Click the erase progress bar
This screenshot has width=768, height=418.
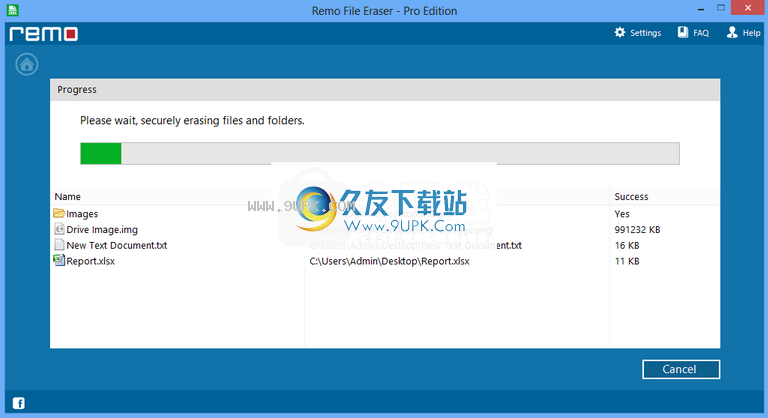coord(380,153)
